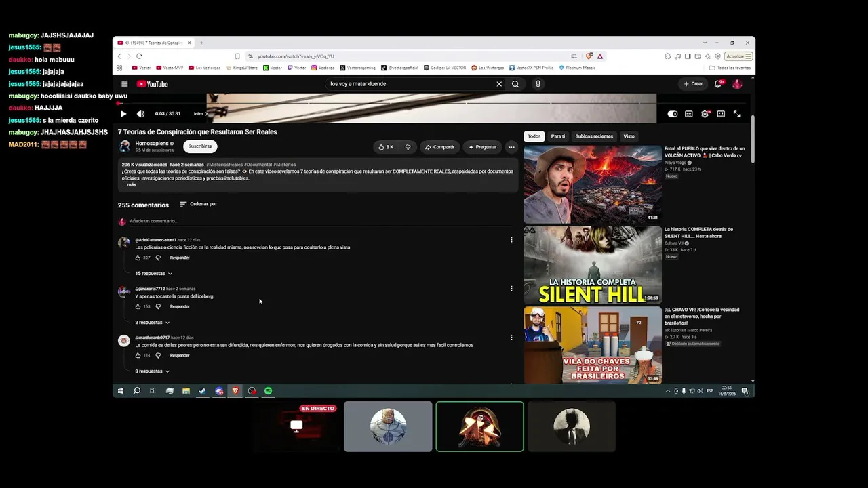This screenshot has height=488, width=868.
Task: Open the Todos los favoritos folder
Action: click(x=730, y=68)
